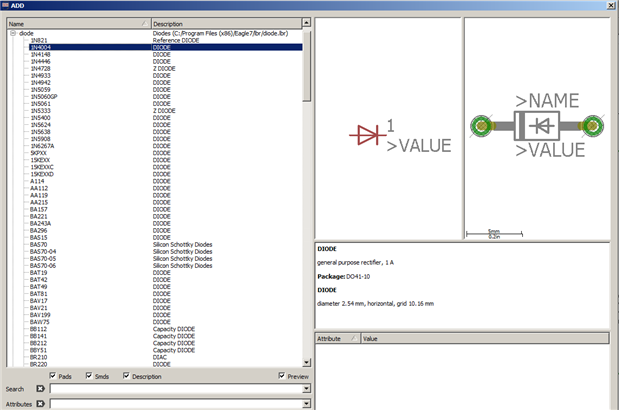Sort by the Description column header
The width and height of the screenshot is (619, 410).
[225, 23]
